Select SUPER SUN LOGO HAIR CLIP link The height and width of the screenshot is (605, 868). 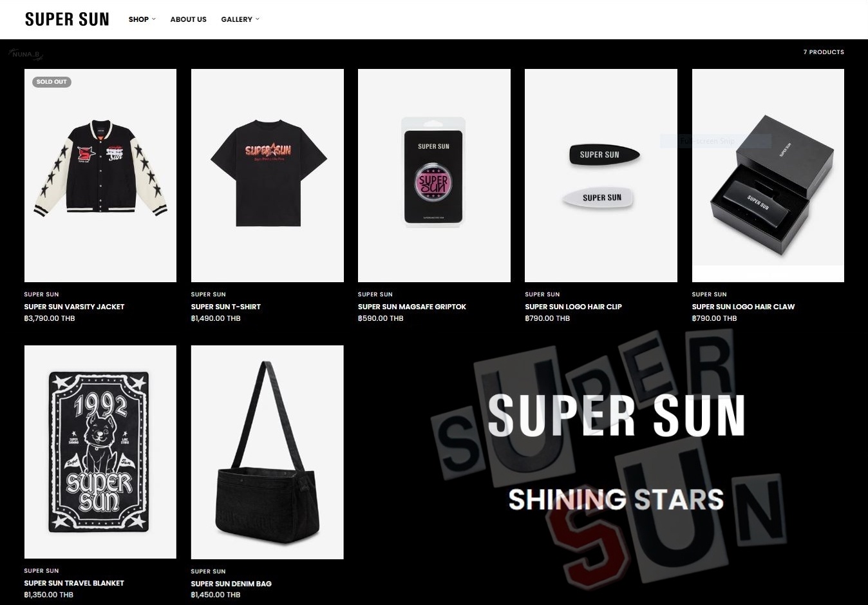(x=573, y=307)
